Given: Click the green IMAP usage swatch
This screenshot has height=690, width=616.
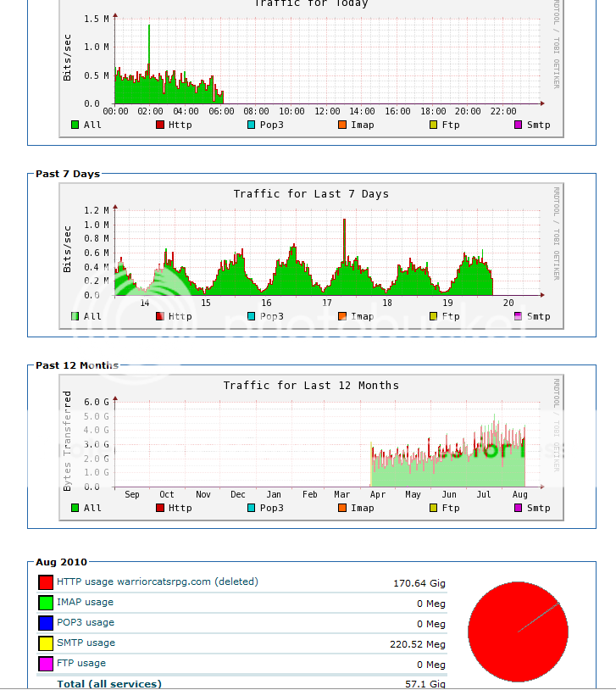Looking at the screenshot, I should pyautogui.click(x=46, y=603).
